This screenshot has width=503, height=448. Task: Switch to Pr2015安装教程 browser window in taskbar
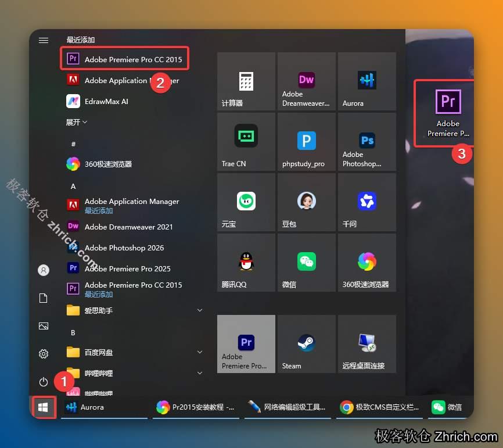coord(196,407)
